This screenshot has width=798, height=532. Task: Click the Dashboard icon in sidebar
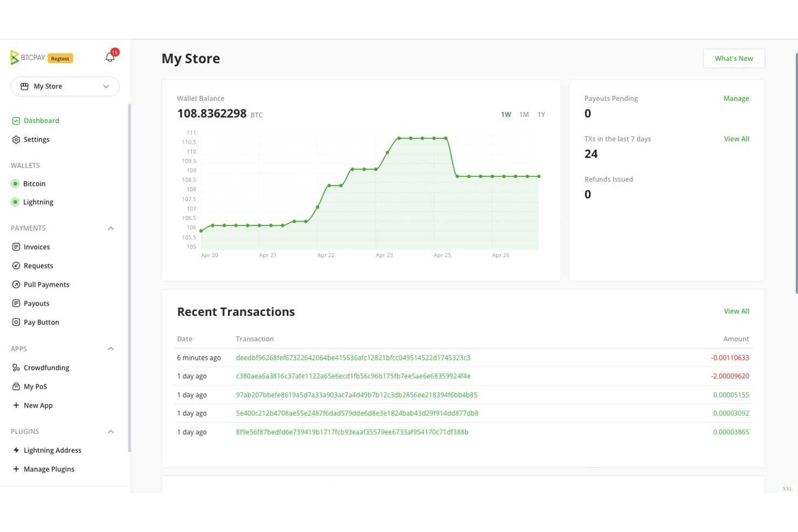pyautogui.click(x=16, y=121)
